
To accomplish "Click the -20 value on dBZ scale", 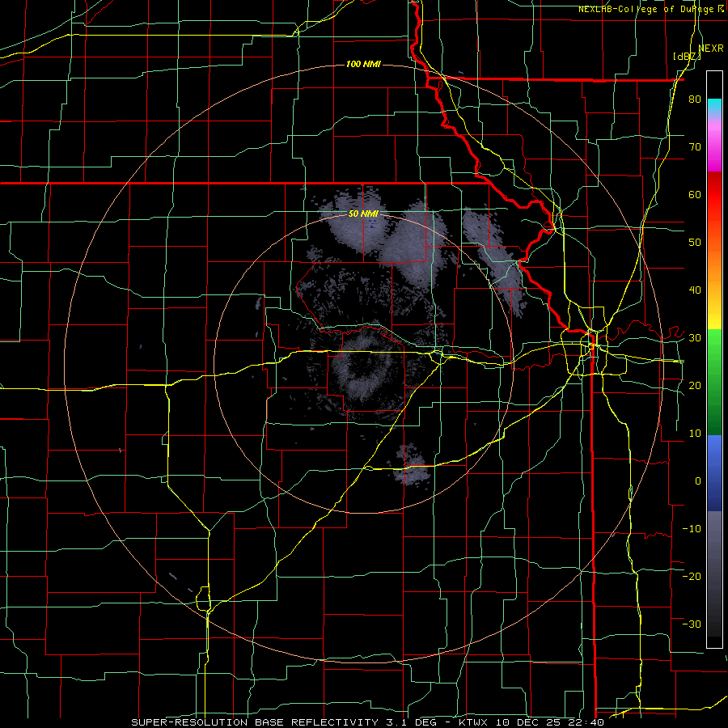I will (x=692, y=576).
